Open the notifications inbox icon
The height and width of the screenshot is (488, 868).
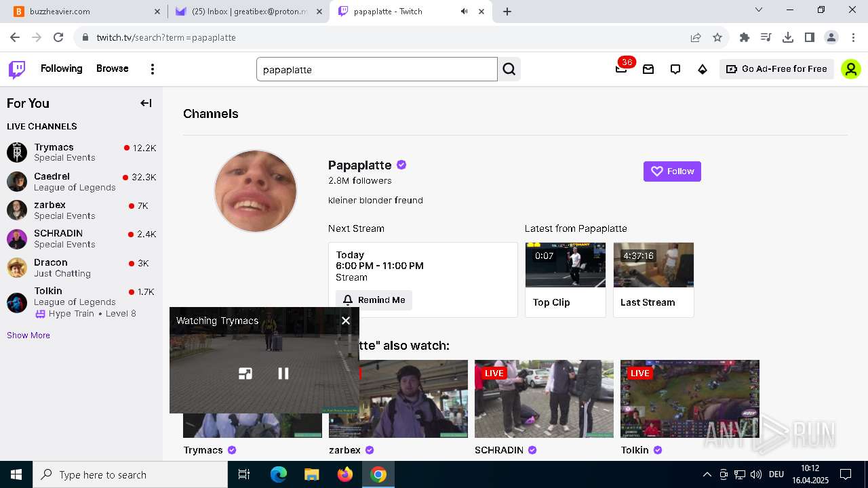click(x=648, y=69)
